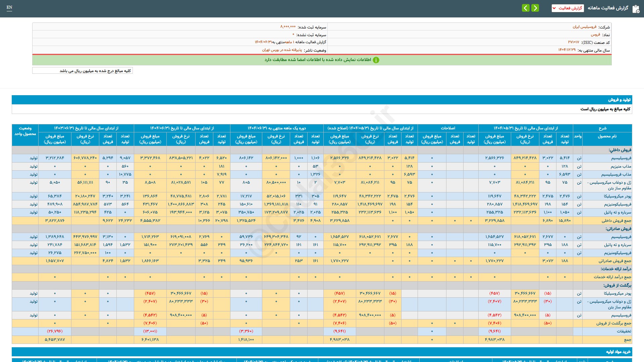Viewport: 644px width, 362px height.
Task: Click the green info icon in banner
Action: (x=376, y=60)
